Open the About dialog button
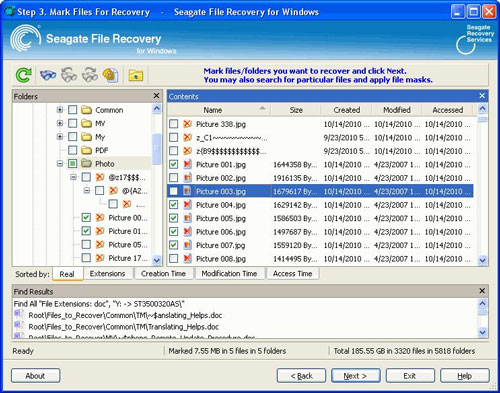This screenshot has width=500, height=393. [35, 376]
